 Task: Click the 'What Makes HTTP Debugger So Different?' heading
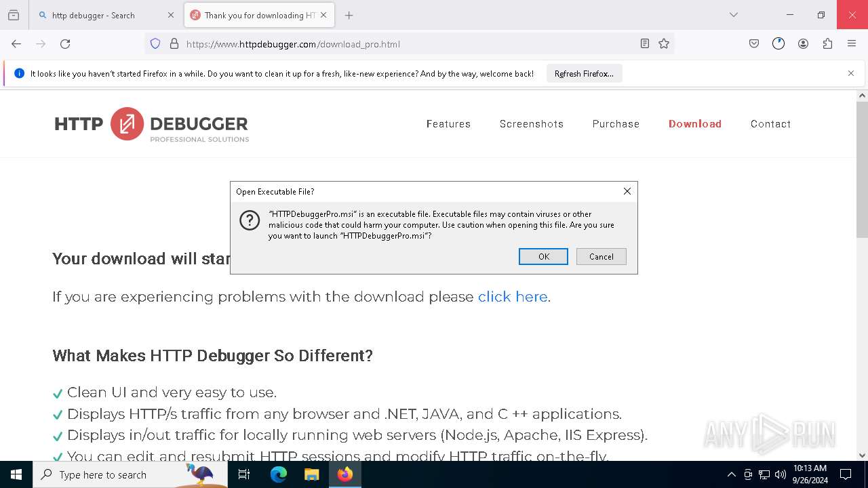coord(212,356)
